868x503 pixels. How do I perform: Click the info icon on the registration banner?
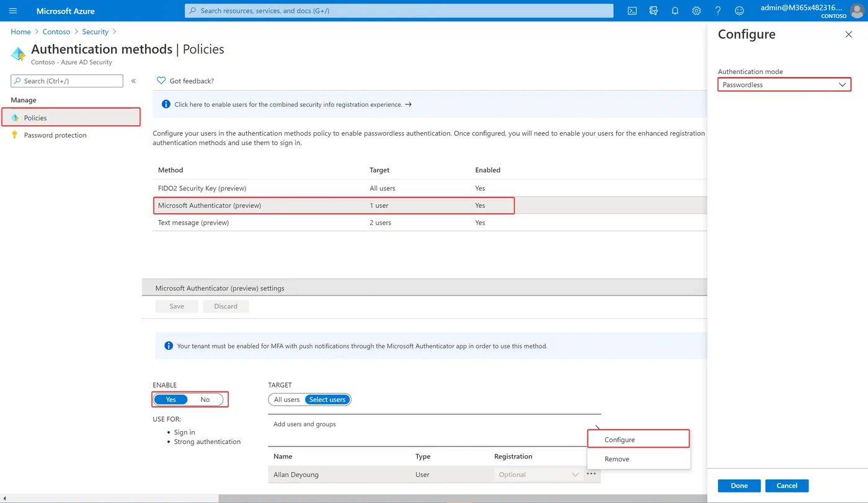click(166, 104)
